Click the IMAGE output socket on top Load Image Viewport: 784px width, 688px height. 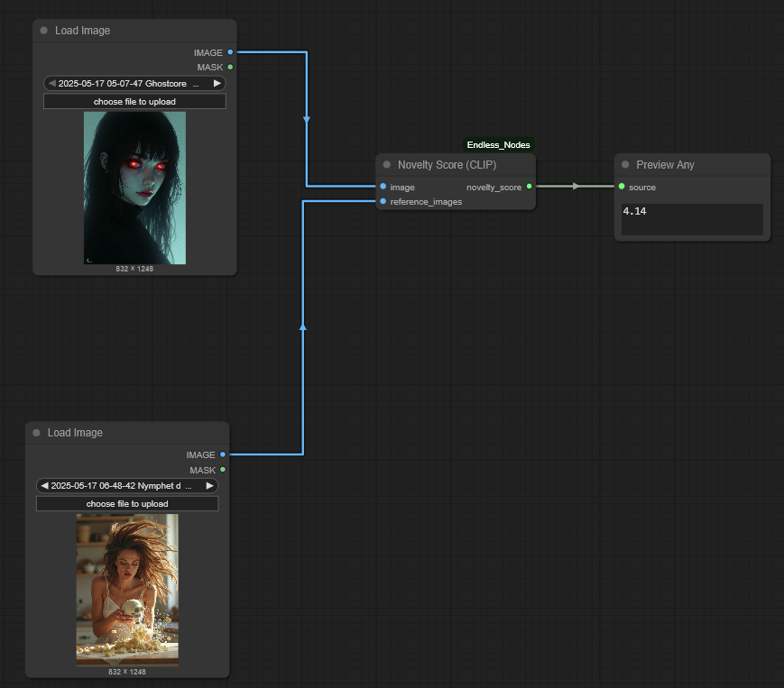[x=231, y=51]
